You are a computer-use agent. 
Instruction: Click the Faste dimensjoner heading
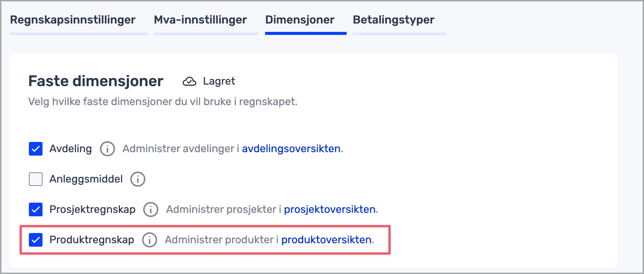click(x=96, y=81)
